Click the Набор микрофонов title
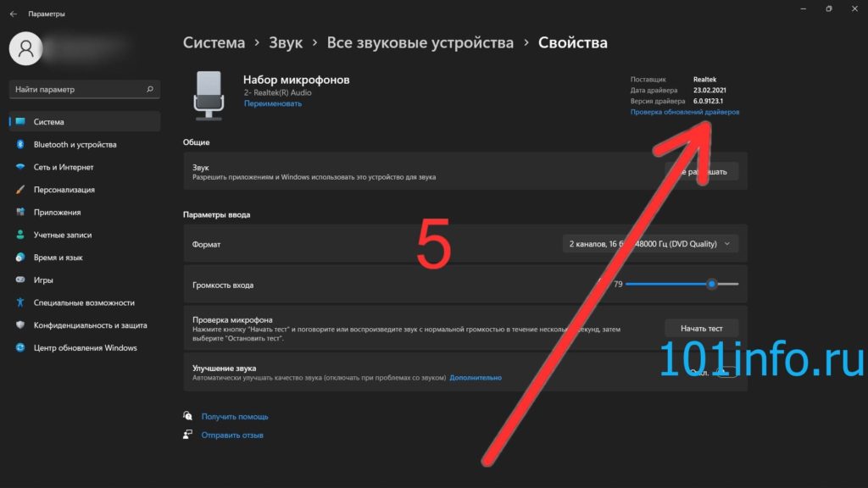 pos(296,80)
